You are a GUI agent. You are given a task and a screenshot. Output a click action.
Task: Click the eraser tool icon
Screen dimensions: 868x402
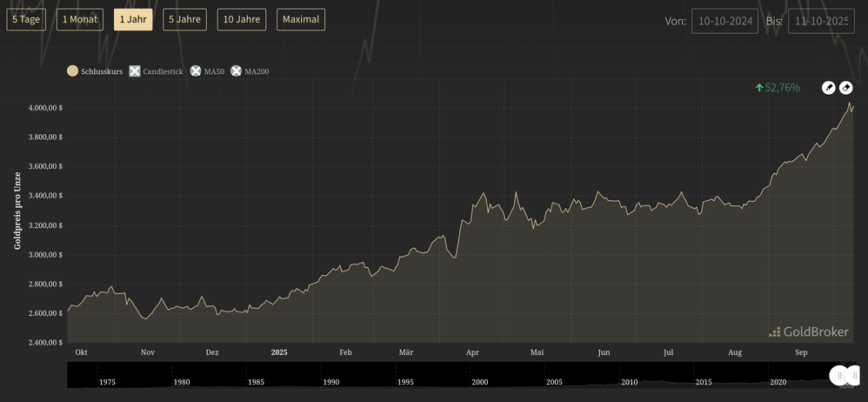(846, 88)
